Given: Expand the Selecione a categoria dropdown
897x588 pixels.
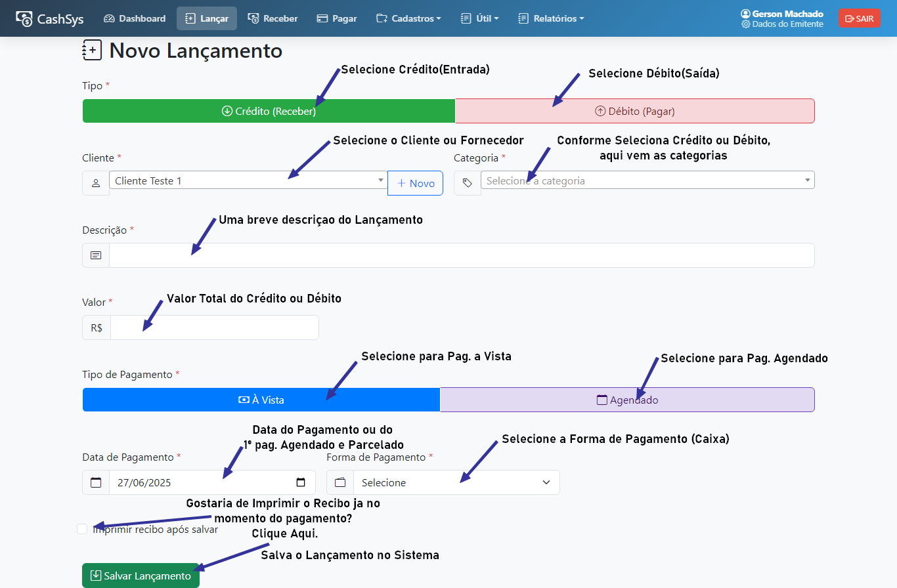Looking at the screenshot, I should click(x=647, y=180).
